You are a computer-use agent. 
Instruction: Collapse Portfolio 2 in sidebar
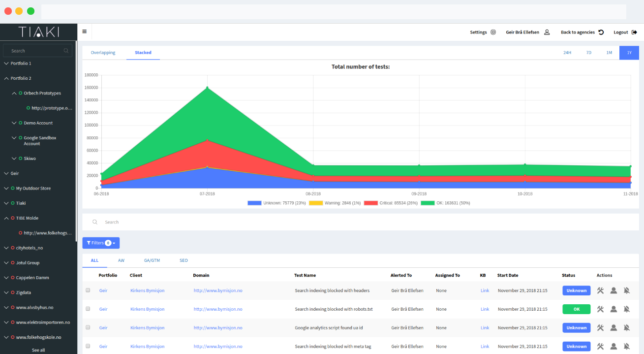pyautogui.click(x=6, y=78)
